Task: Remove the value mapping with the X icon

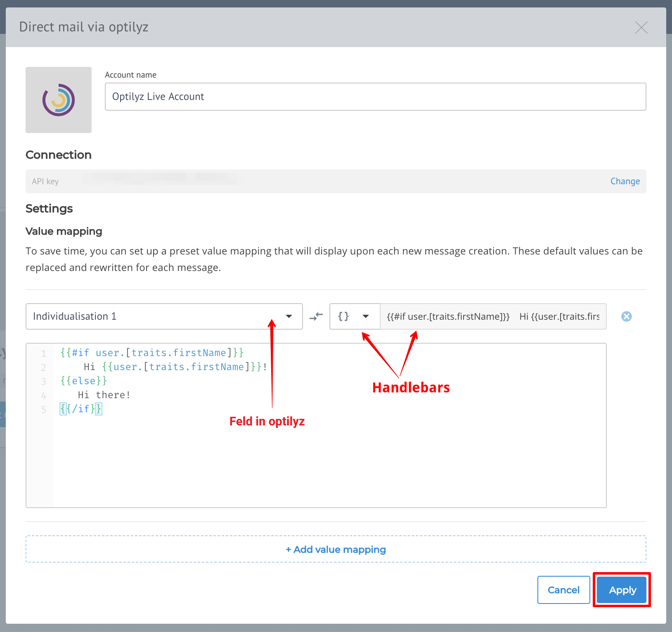Action: tap(626, 316)
